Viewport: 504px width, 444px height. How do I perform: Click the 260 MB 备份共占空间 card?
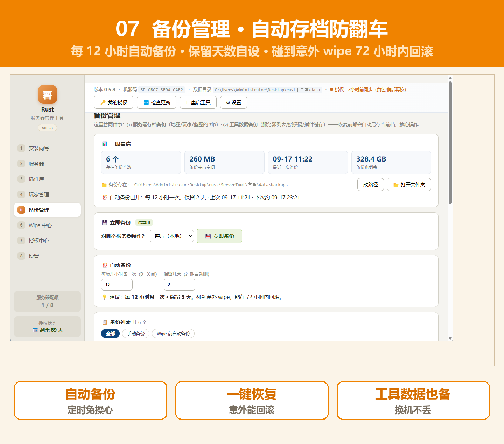(224, 162)
